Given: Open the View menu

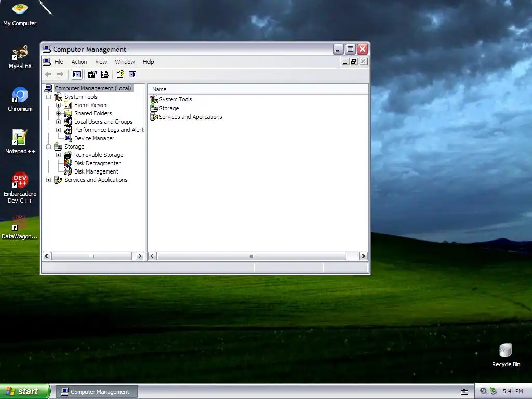Looking at the screenshot, I should click(x=101, y=62).
